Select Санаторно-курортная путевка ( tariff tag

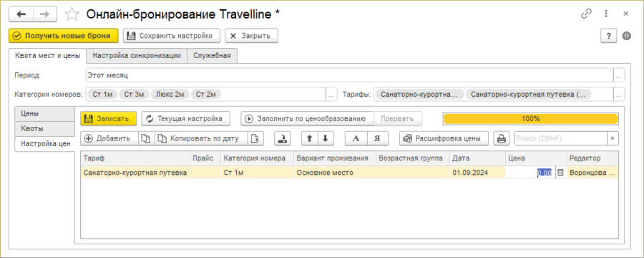click(528, 95)
